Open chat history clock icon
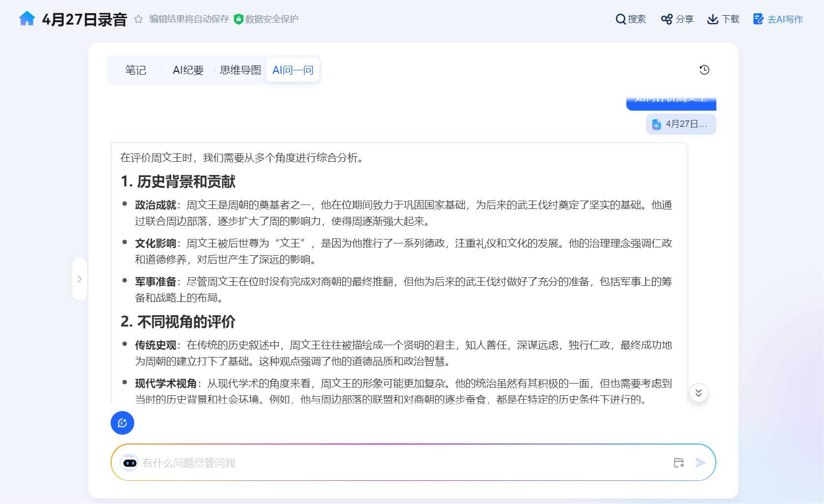Image resolution: width=824 pixels, height=504 pixels. point(705,70)
